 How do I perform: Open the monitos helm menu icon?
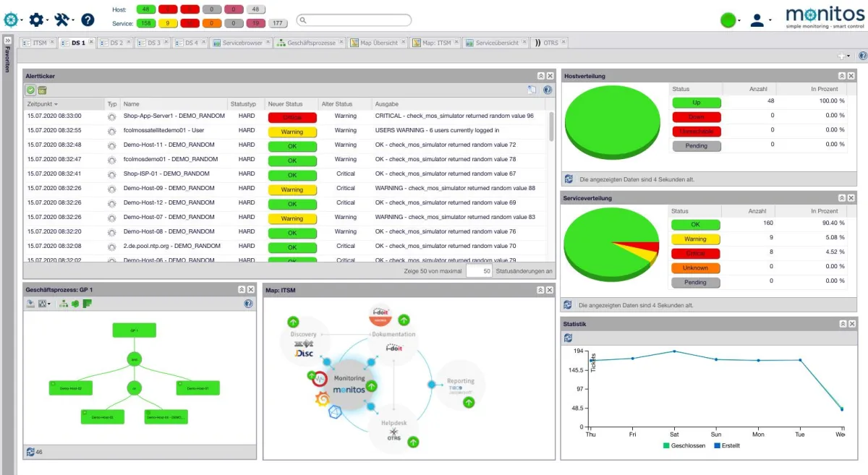(x=11, y=20)
